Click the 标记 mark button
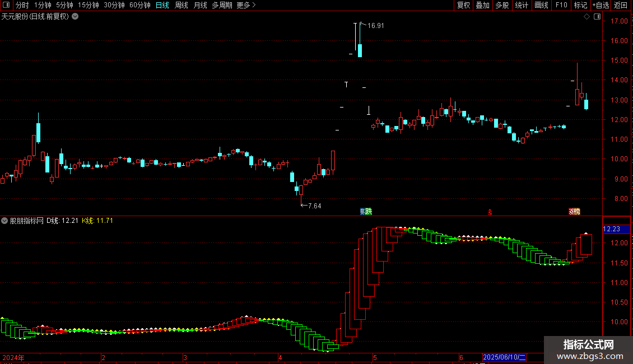633x364 pixels. (x=580, y=5)
